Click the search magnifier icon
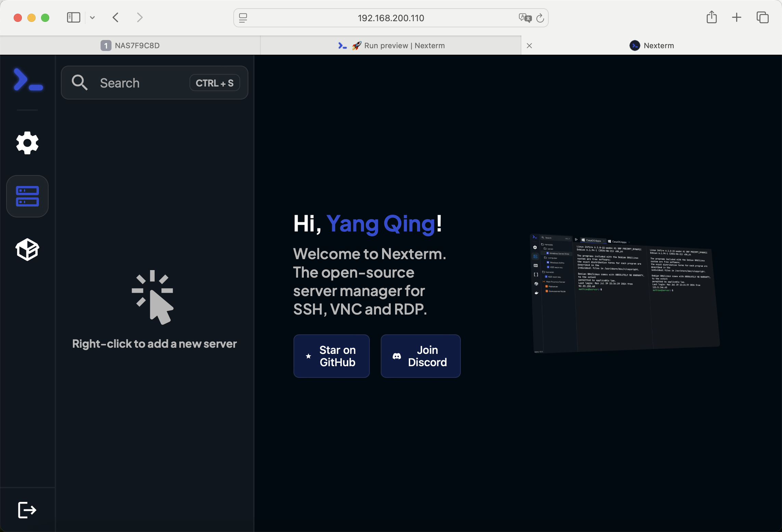This screenshot has height=532, width=782. point(79,83)
